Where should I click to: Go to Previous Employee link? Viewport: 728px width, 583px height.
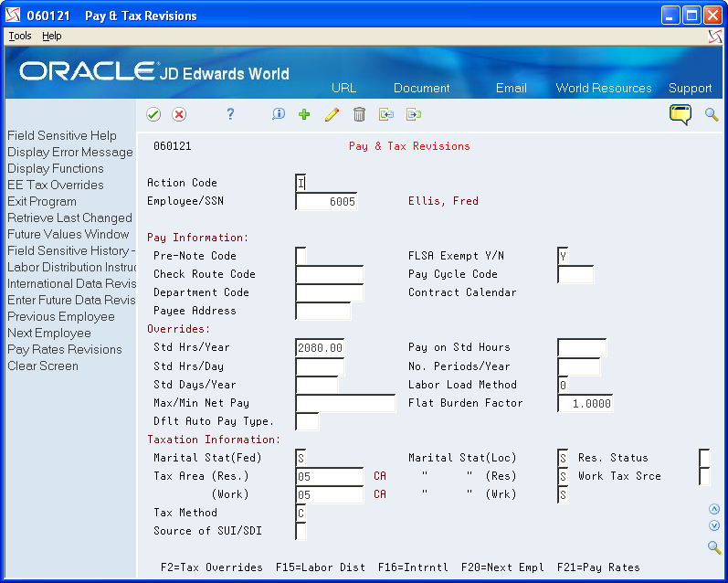point(61,317)
